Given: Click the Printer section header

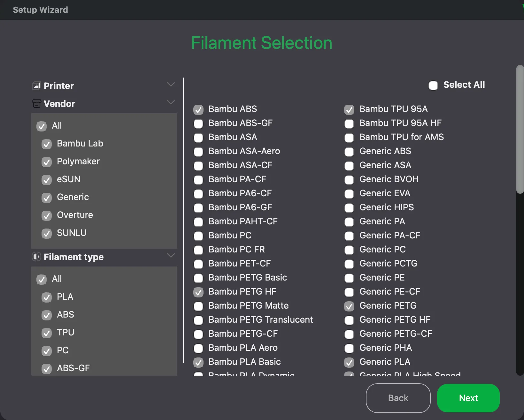Looking at the screenshot, I should pos(104,86).
